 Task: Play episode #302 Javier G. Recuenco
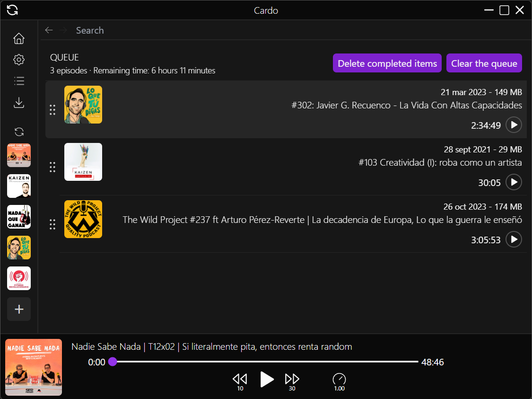[514, 125]
